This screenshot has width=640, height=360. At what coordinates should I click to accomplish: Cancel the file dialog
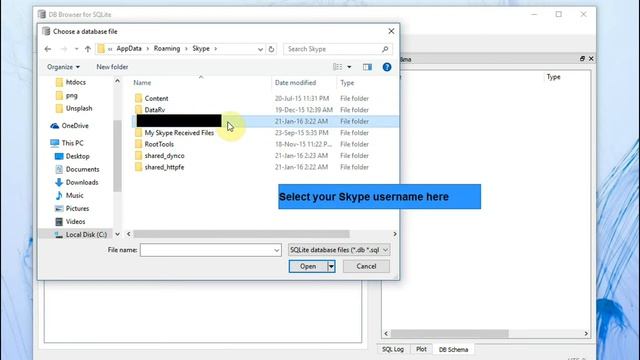pos(366,266)
